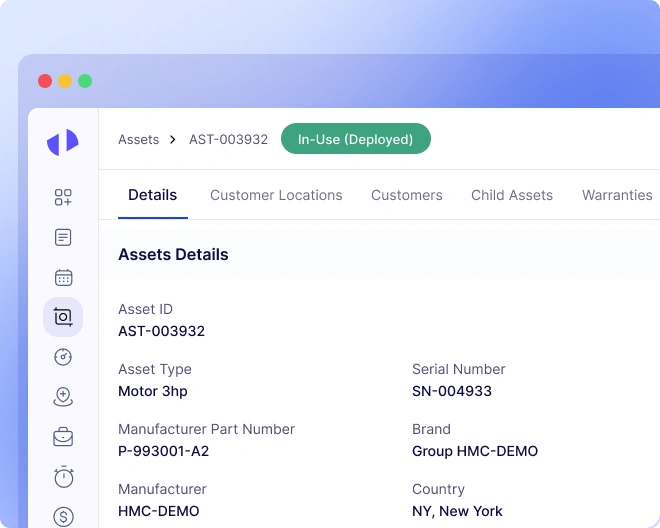Click the yellow minimize window button
The image size is (660, 528).
[65, 81]
